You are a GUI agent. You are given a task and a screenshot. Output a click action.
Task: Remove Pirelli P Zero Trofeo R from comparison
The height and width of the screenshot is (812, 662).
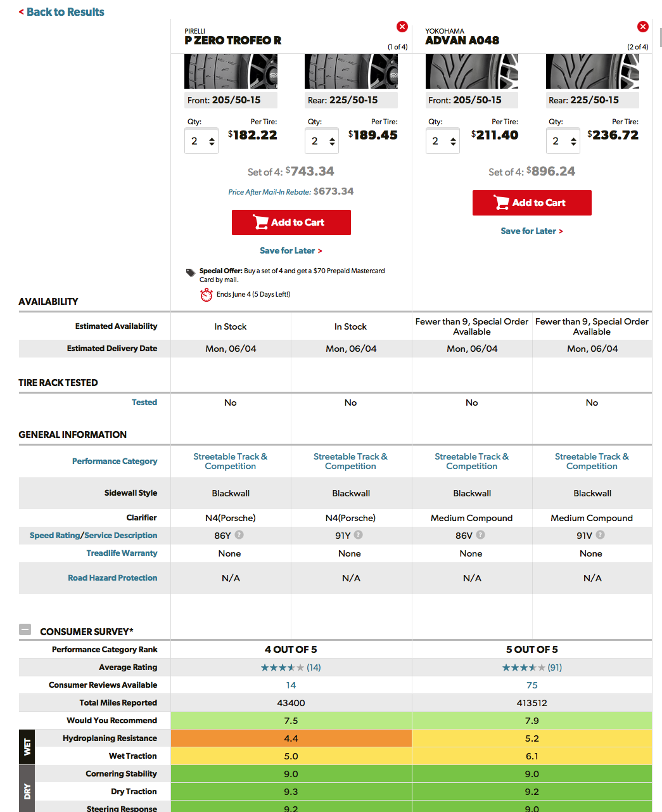point(402,27)
